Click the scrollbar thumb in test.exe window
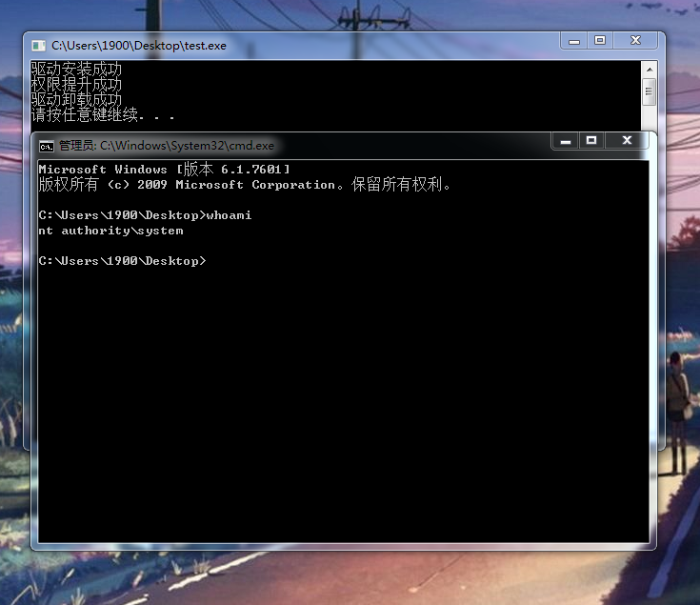700x605 pixels. [x=650, y=92]
